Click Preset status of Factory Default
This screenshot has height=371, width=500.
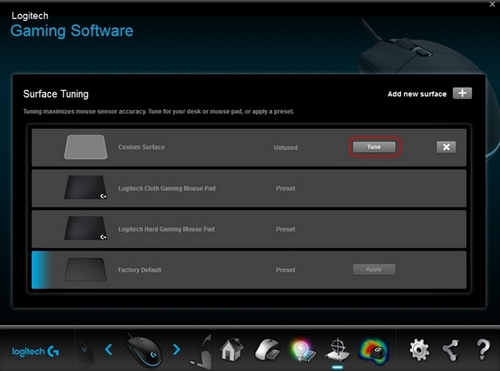(285, 270)
